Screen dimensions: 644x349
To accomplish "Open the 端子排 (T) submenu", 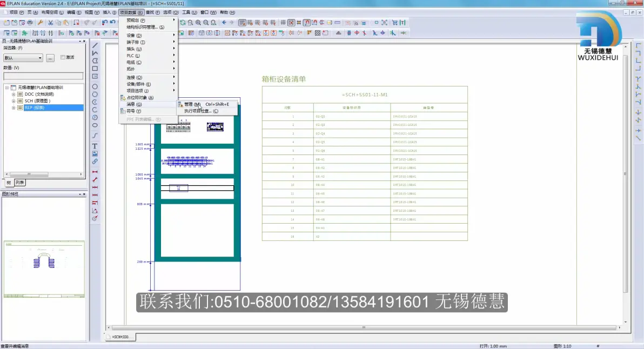I will tap(148, 42).
